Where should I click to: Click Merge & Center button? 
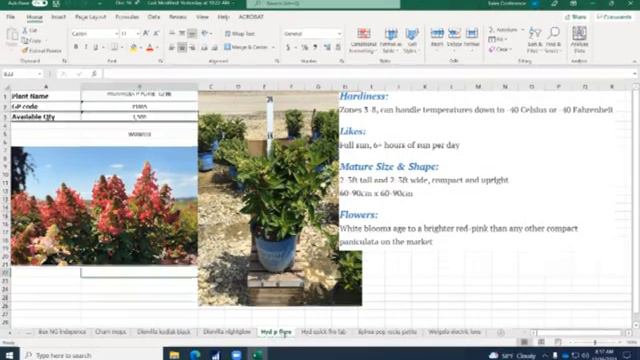pos(246,47)
